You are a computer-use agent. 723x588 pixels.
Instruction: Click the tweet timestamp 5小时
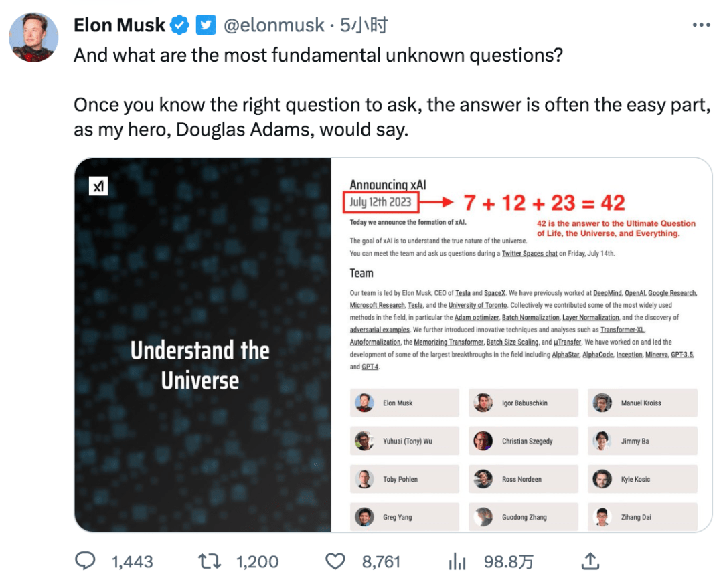(364, 26)
